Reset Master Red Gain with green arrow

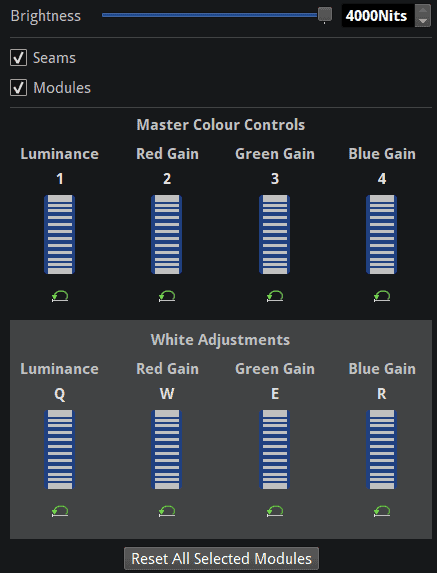[167, 296]
